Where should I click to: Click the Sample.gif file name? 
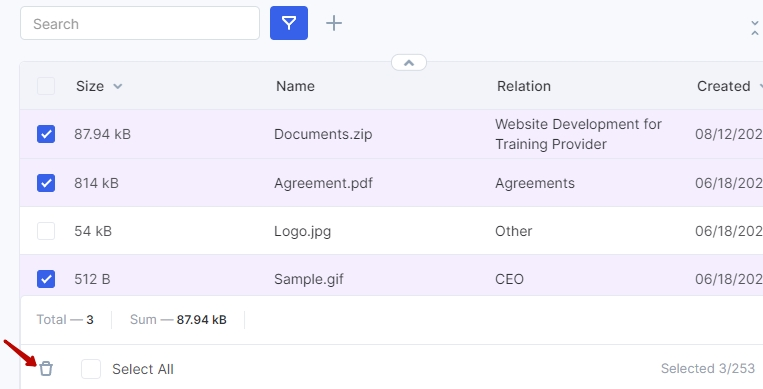[x=309, y=279]
